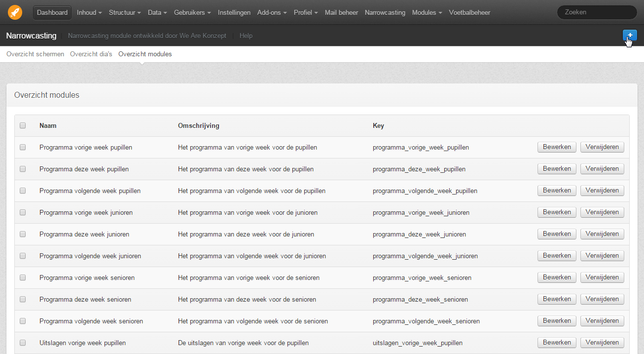This screenshot has width=644, height=354.
Task: Toggle the select-all checkbox in table header
Action: pyautogui.click(x=23, y=125)
